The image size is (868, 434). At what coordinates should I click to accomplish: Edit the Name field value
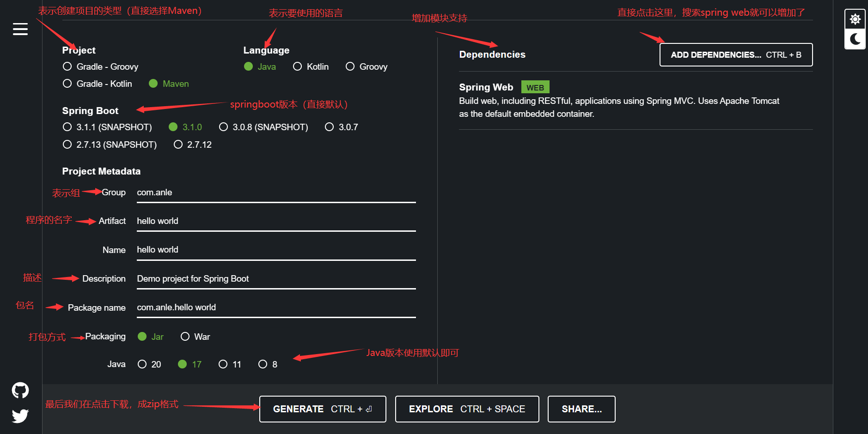pos(276,250)
